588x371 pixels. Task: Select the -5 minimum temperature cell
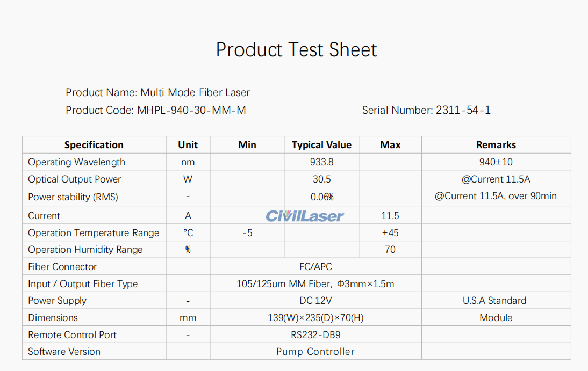tap(247, 233)
